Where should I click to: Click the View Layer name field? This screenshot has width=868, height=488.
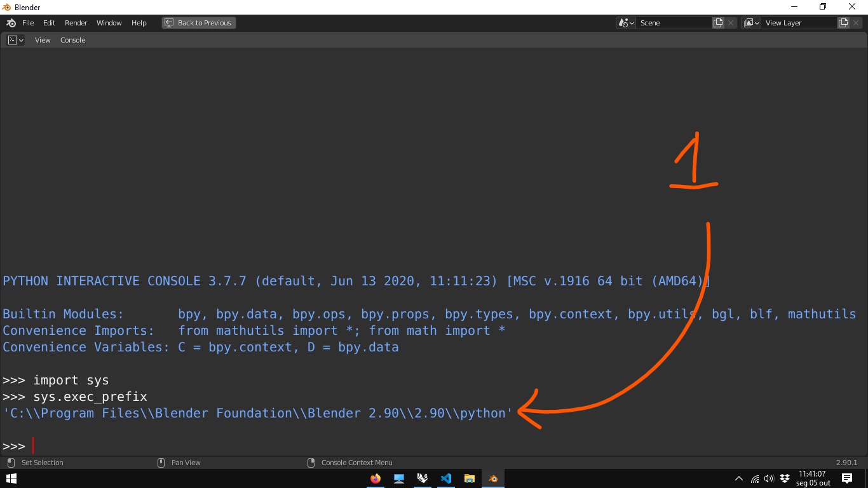pyautogui.click(x=799, y=23)
